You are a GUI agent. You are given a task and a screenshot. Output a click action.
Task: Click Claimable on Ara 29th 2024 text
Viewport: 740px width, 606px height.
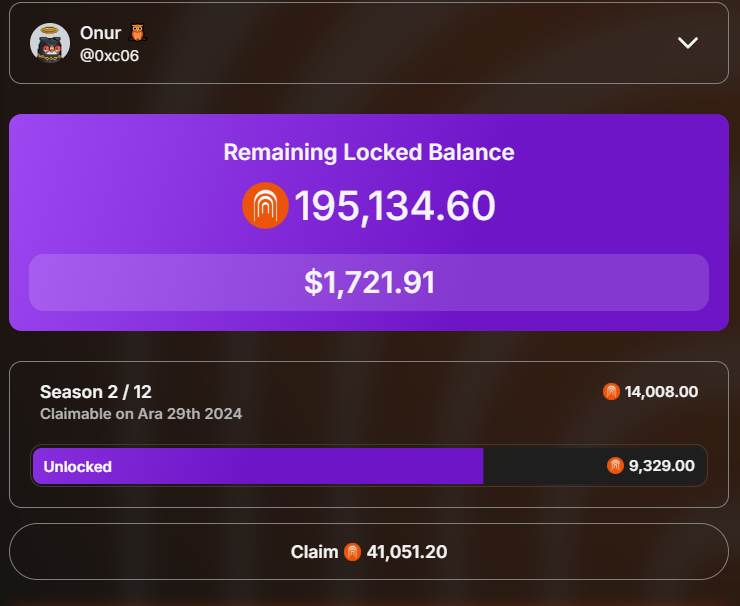pyautogui.click(x=141, y=414)
